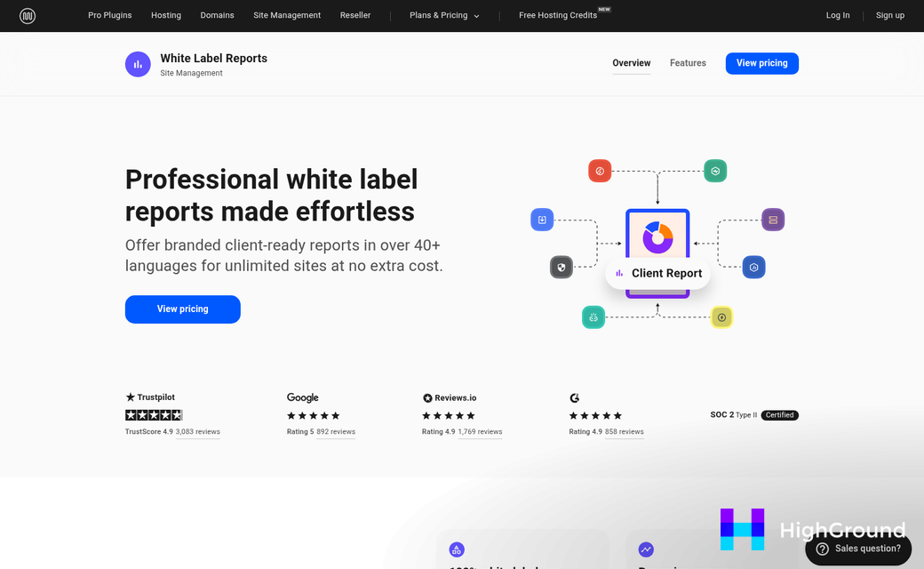
Task: Open the blue download icon
Action: (542, 219)
